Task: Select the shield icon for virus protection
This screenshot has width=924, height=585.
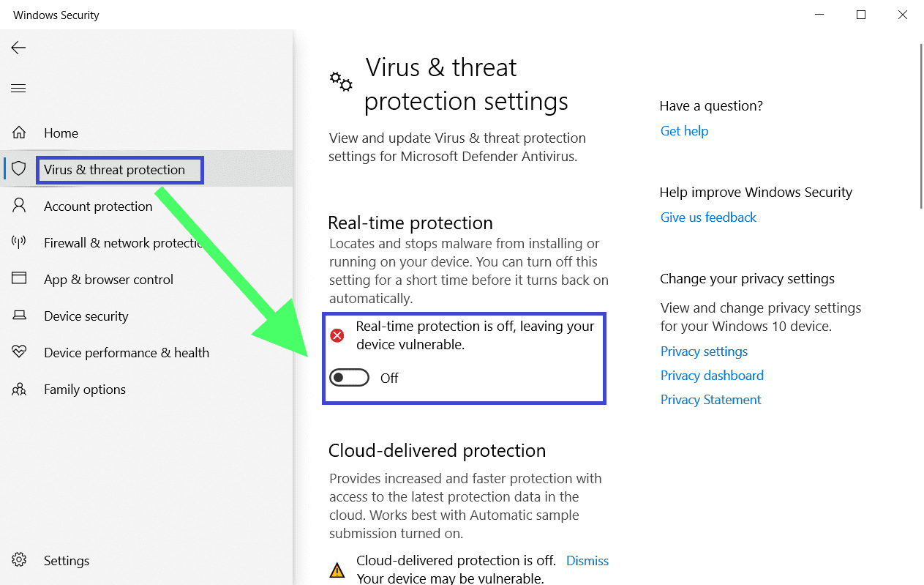Action: click(19, 169)
